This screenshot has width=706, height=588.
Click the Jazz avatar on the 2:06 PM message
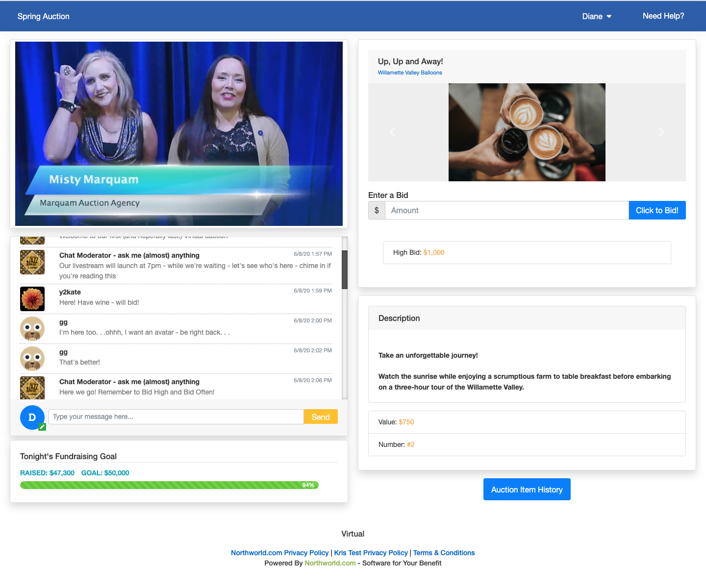point(32,388)
